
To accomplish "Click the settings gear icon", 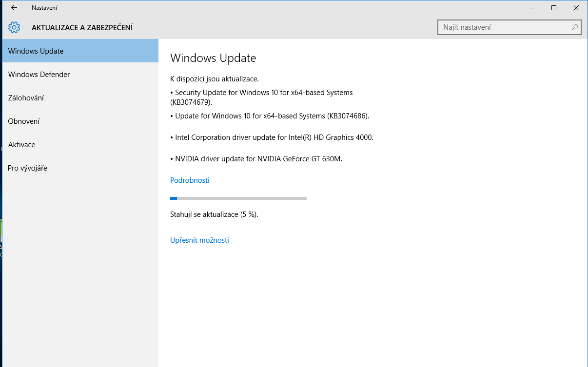I will pos(14,27).
